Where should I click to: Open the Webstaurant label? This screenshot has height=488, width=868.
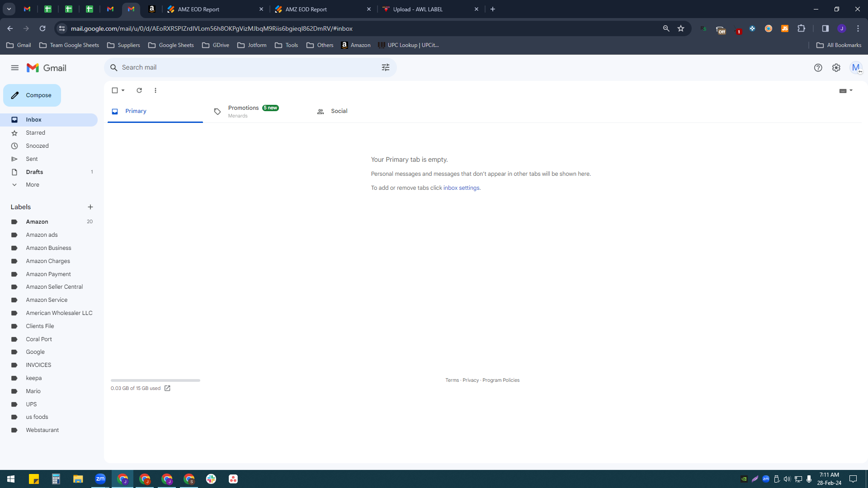click(x=49, y=430)
